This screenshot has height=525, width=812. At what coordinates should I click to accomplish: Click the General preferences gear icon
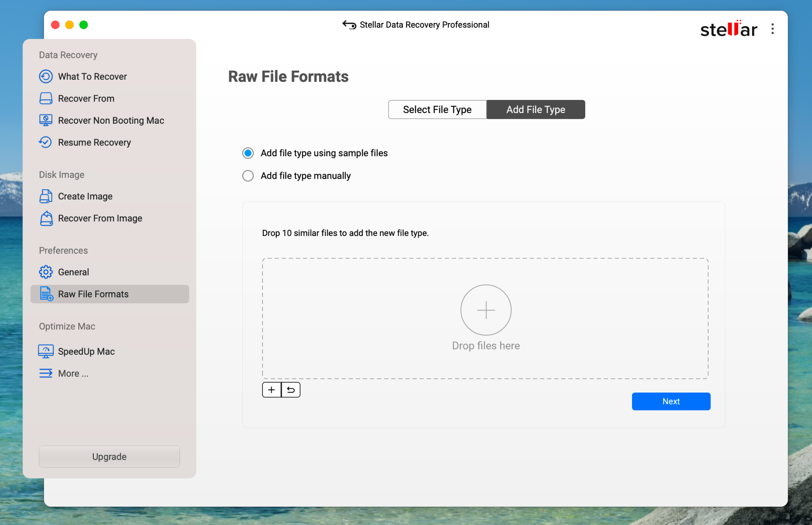click(x=46, y=272)
